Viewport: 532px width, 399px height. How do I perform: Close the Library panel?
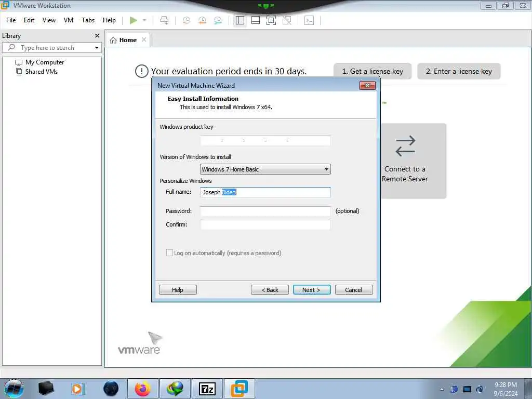click(x=97, y=36)
